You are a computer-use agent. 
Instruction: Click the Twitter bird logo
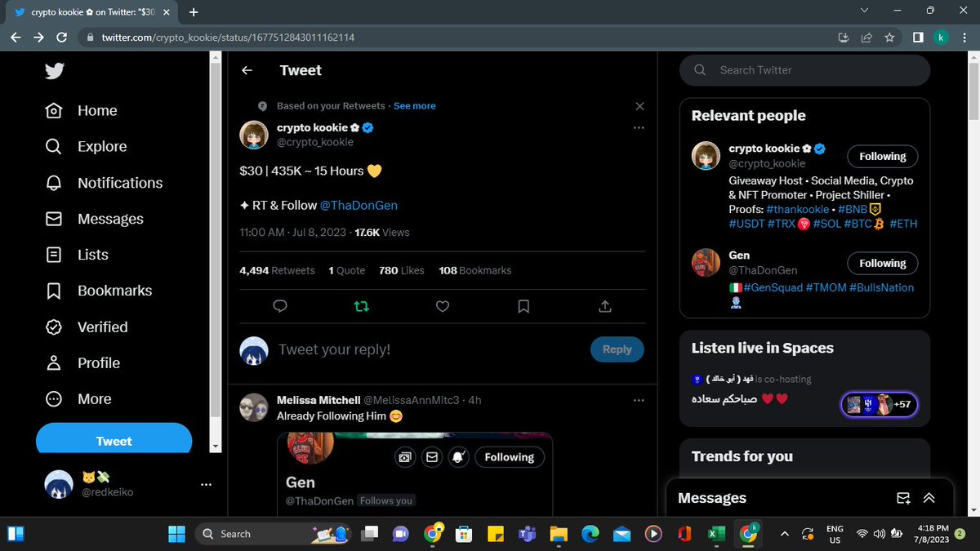click(55, 71)
